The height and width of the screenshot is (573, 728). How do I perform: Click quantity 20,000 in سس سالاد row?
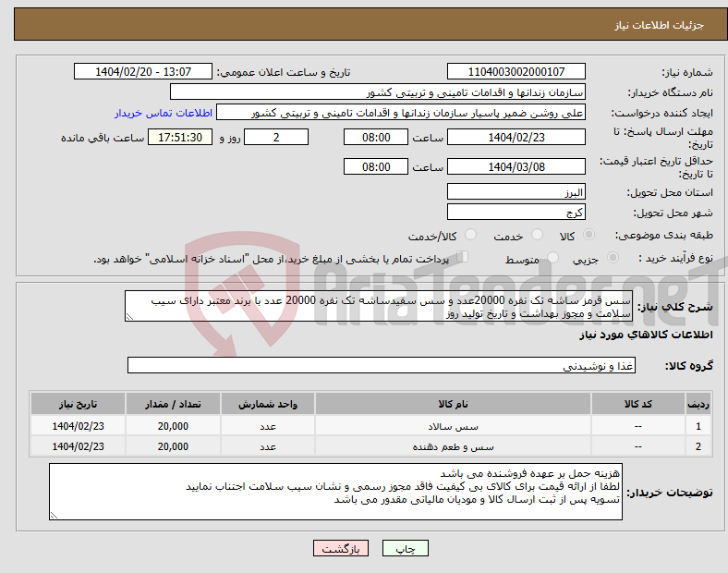pyautogui.click(x=173, y=426)
